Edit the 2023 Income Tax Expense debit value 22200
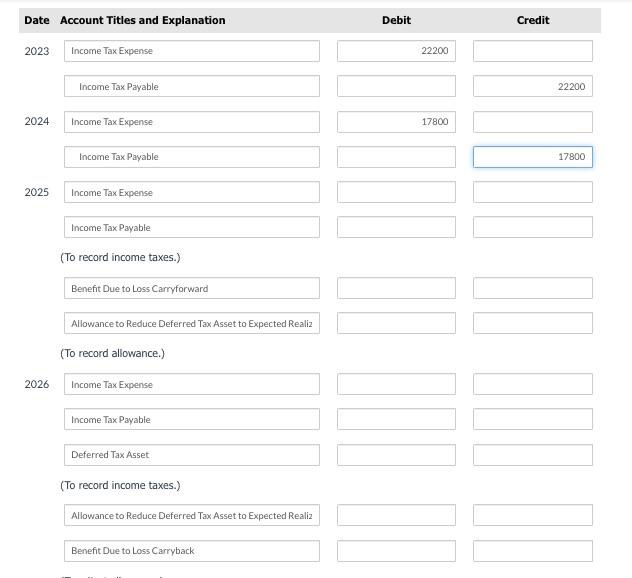 click(x=396, y=51)
